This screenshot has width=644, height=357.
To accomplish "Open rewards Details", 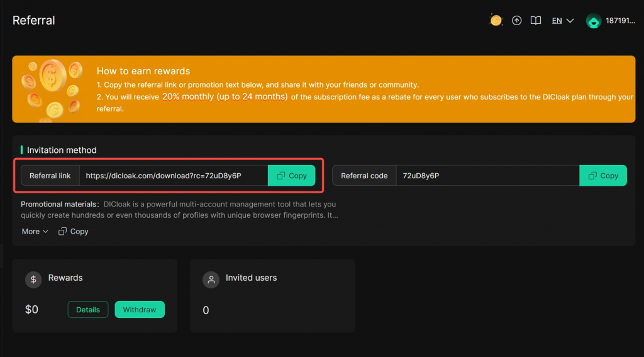I will (x=88, y=310).
